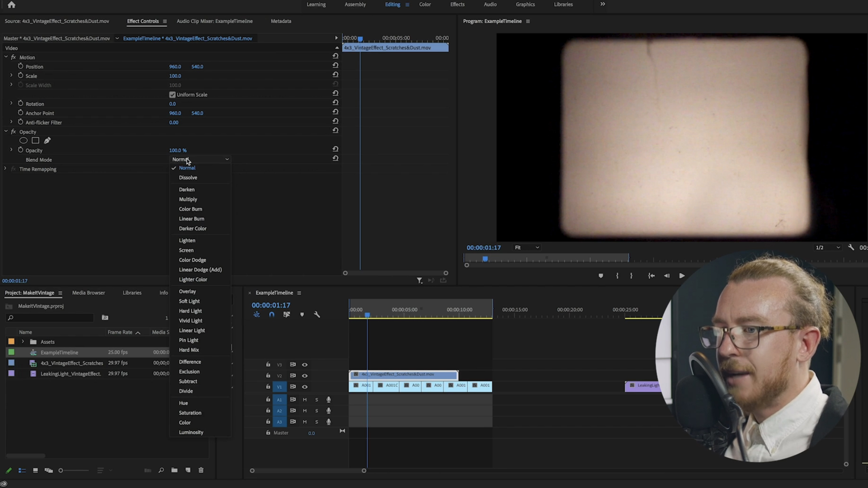Screen dimensions: 868x488
Task: Toggle Rotation animation stopwatch
Action: click(20, 103)
